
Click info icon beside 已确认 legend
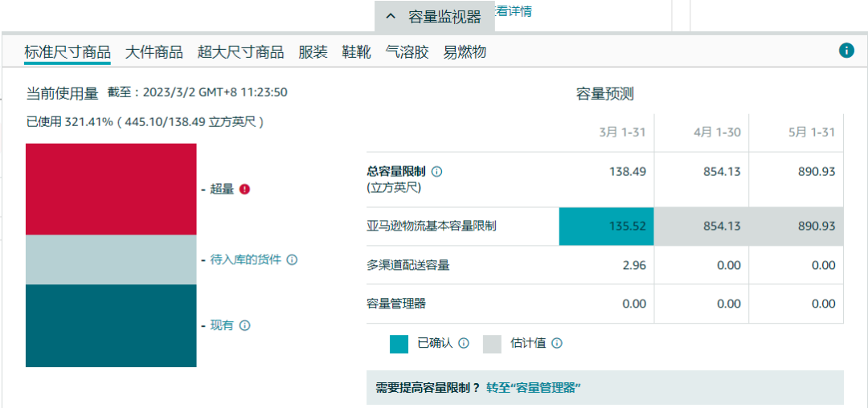pos(464,344)
